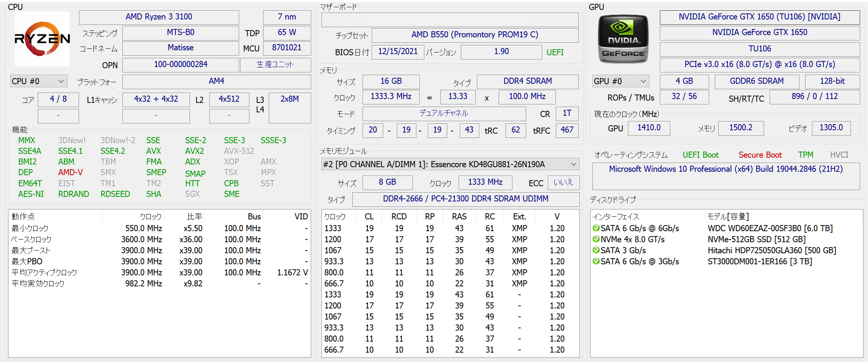Click the 128-bit bus width field
Screen dimensions: 868x362
832,81
